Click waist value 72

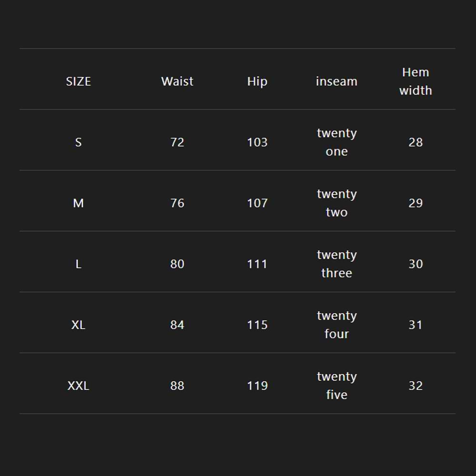[x=177, y=142]
